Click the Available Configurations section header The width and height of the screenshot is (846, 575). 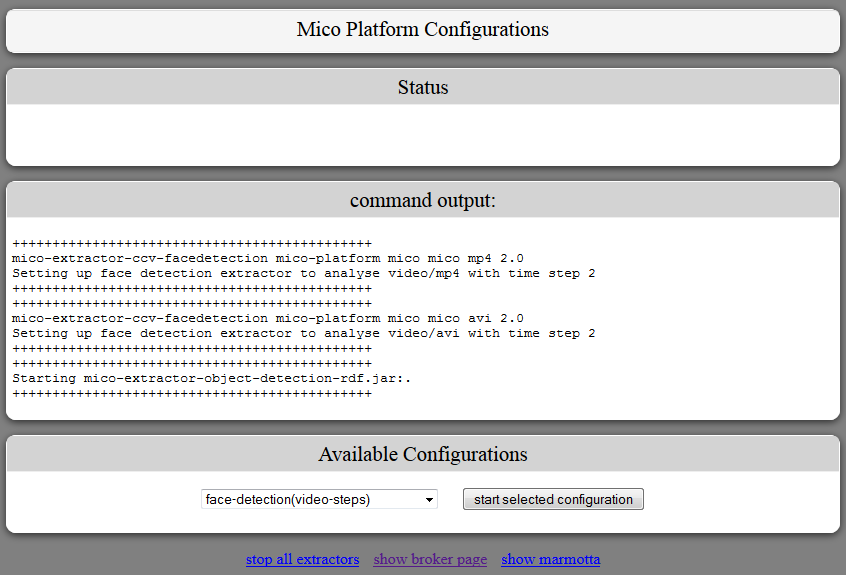point(423,454)
